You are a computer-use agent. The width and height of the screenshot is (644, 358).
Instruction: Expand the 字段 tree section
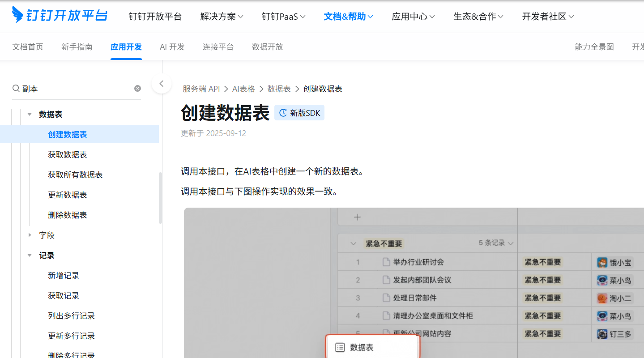30,235
